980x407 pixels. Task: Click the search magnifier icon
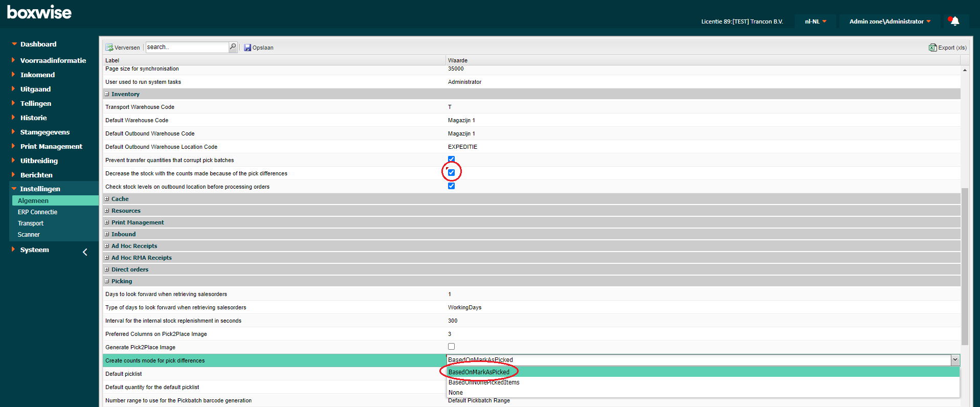pos(233,47)
